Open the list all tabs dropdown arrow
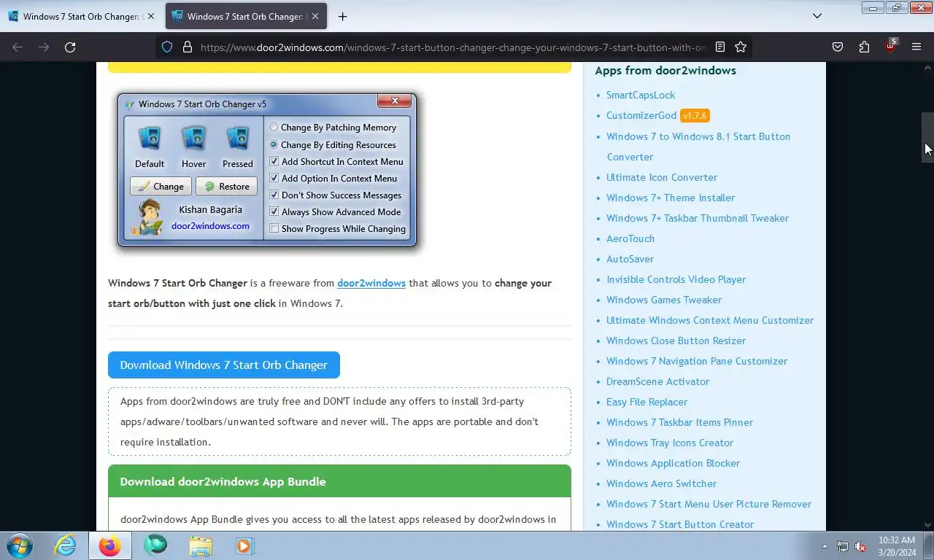The height and width of the screenshot is (560, 934). pyautogui.click(x=817, y=16)
